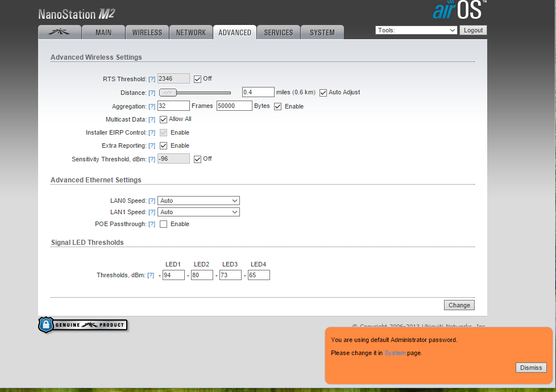556x392 pixels.
Task: Click the Genuine Product badge icon
Action: click(x=83, y=325)
